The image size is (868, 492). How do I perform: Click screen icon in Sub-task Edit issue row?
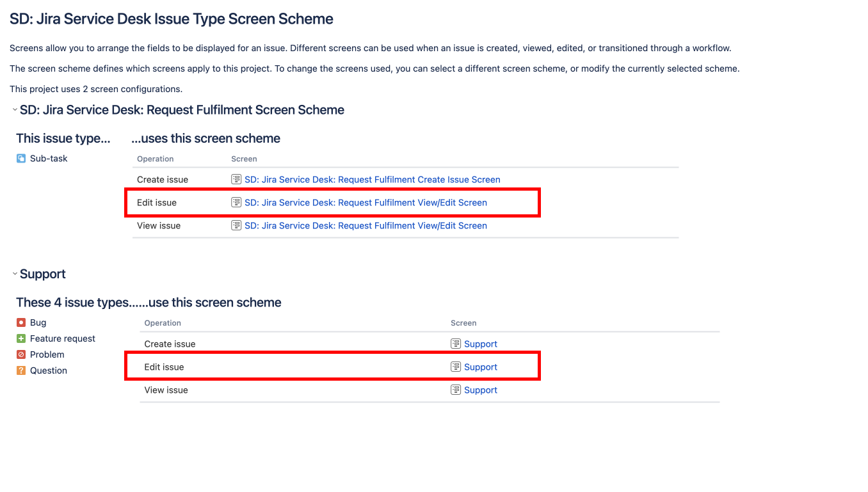point(236,203)
